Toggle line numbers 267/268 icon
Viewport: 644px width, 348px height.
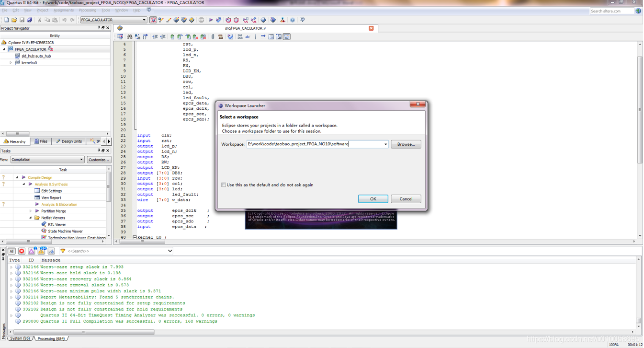240,36
